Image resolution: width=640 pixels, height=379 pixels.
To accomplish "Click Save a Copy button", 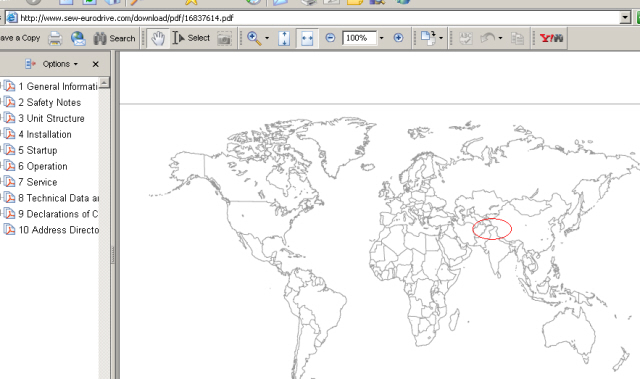I will (x=20, y=38).
